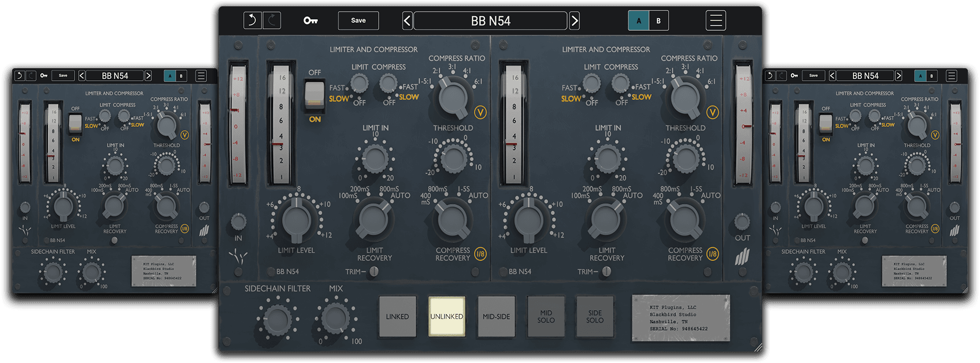Click the SIDECHAIN FILTER knob in center window
980x363 pixels.
click(x=277, y=319)
